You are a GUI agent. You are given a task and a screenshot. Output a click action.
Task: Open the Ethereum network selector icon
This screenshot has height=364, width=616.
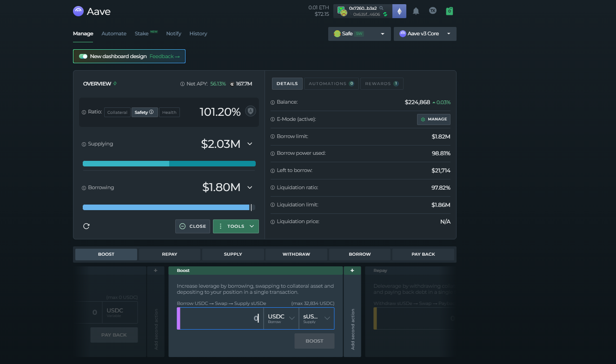pyautogui.click(x=399, y=11)
